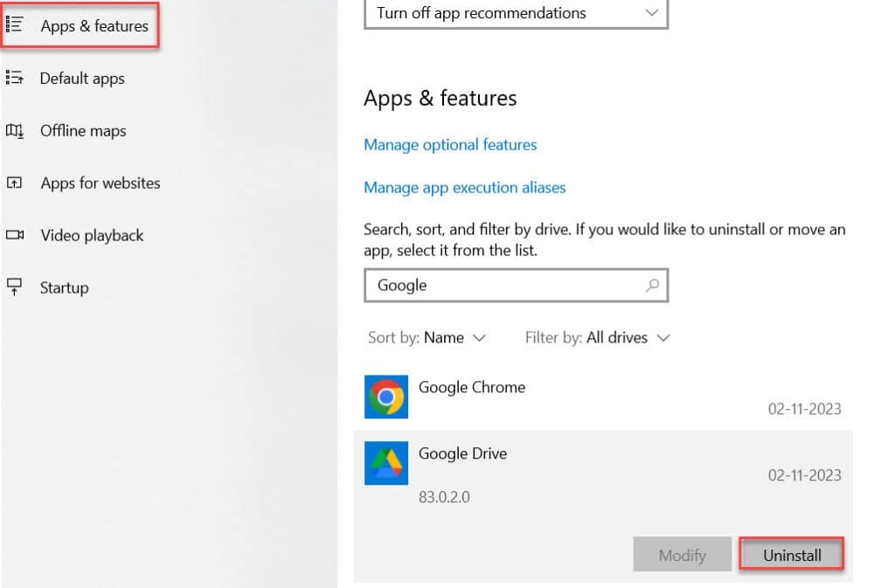The height and width of the screenshot is (588, 895).
Task: Open the Turn off app recommendations dropdown
Action: pyautogui.click(x=516, y=13)
